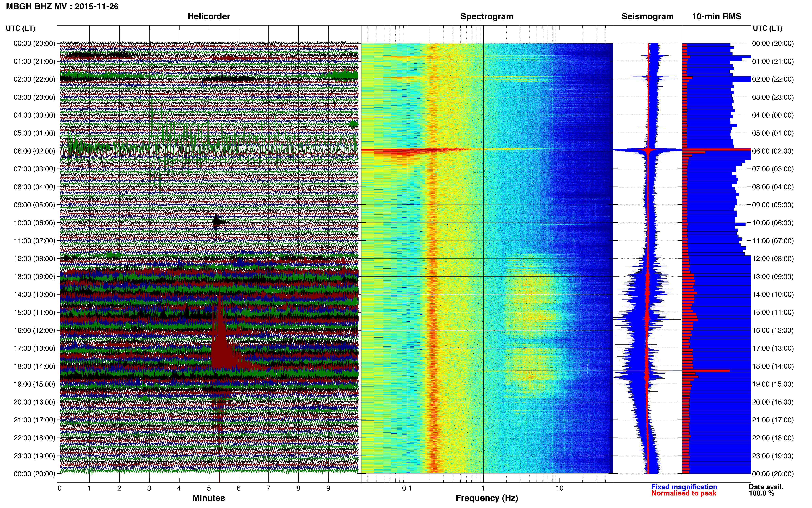Click the '2' tick on the Minutes axis

tap(119, 488)
